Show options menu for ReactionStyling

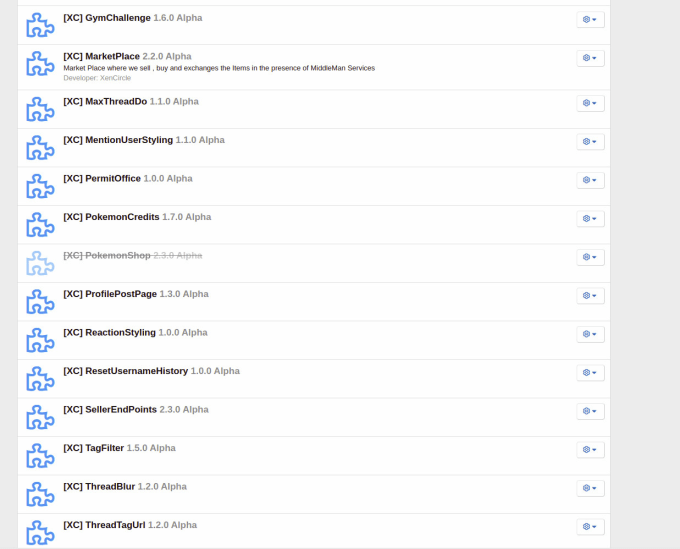[x=590, y=334]
